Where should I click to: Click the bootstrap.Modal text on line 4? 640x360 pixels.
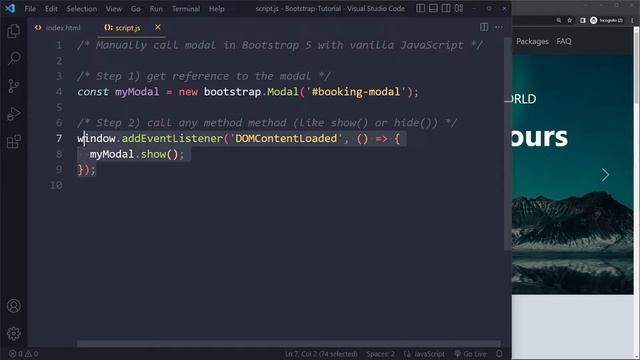click(251, 92)
